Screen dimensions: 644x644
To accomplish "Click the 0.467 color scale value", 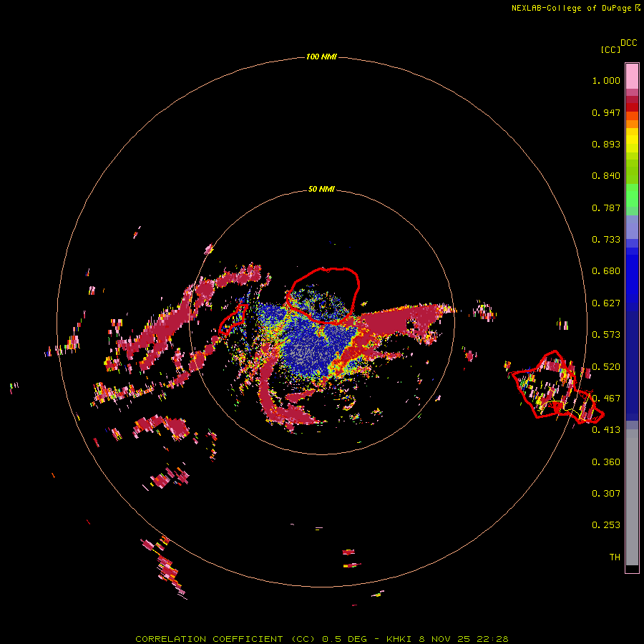I will (x=606, y=399).
